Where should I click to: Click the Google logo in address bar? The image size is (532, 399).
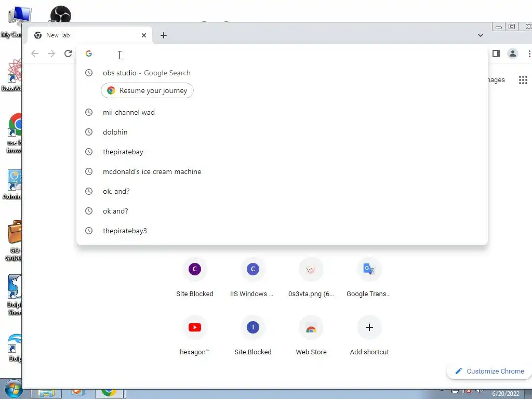[89, 54]
